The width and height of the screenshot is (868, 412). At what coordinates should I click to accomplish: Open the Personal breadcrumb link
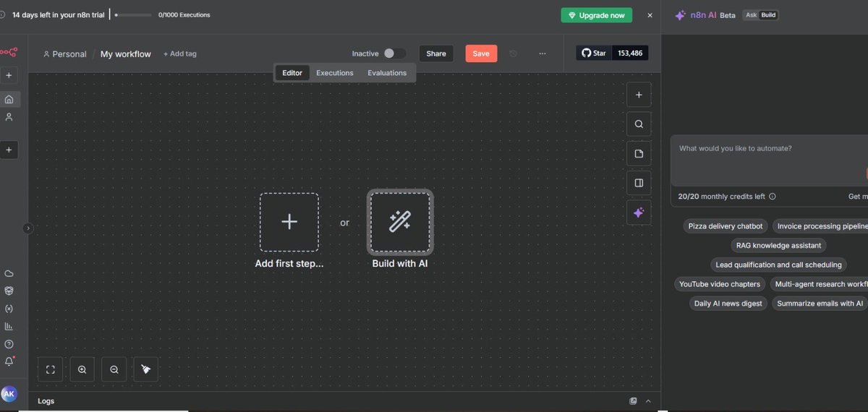[64, 54]
